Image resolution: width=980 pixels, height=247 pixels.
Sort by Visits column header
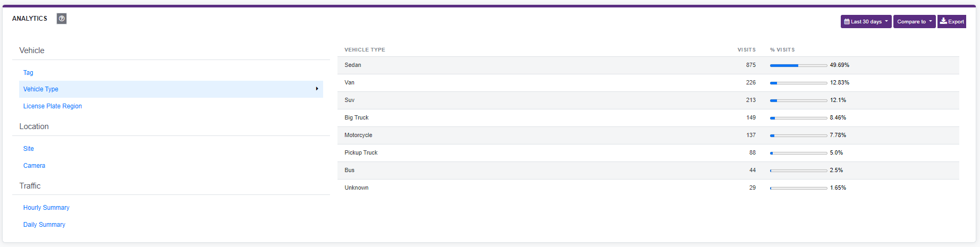(746, 50)
